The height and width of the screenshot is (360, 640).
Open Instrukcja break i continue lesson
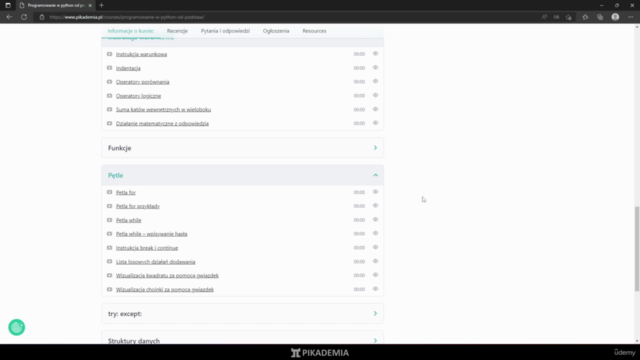(x=147, y=248)
